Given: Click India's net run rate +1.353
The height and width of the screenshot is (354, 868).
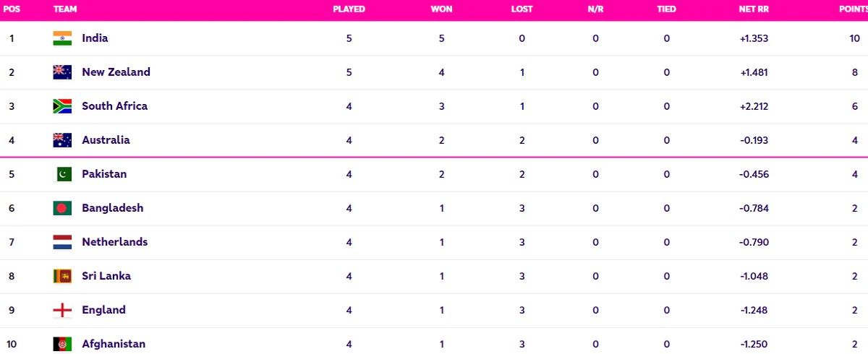Looking at the screenshot, I should click(x=754, y=38).
